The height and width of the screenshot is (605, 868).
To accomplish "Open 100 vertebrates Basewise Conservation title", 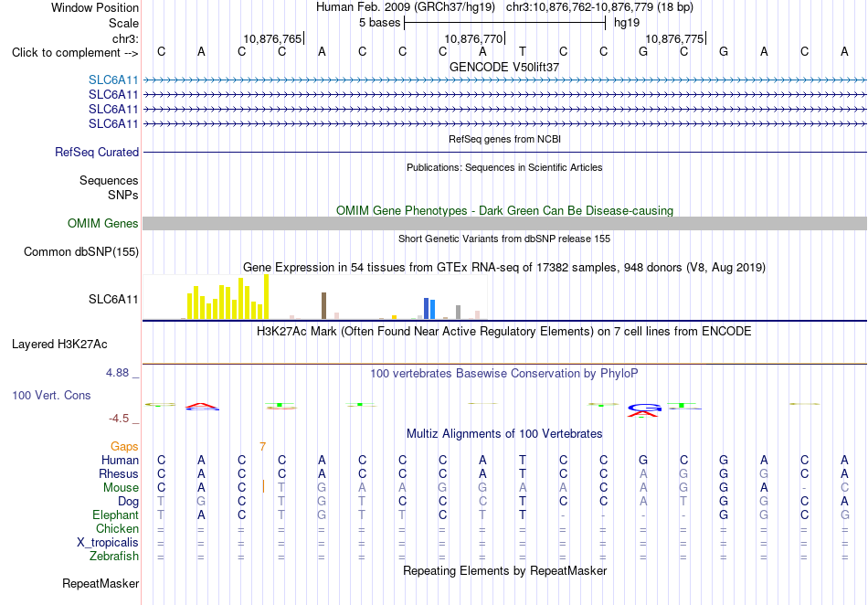I will click(x=504, y=374).
